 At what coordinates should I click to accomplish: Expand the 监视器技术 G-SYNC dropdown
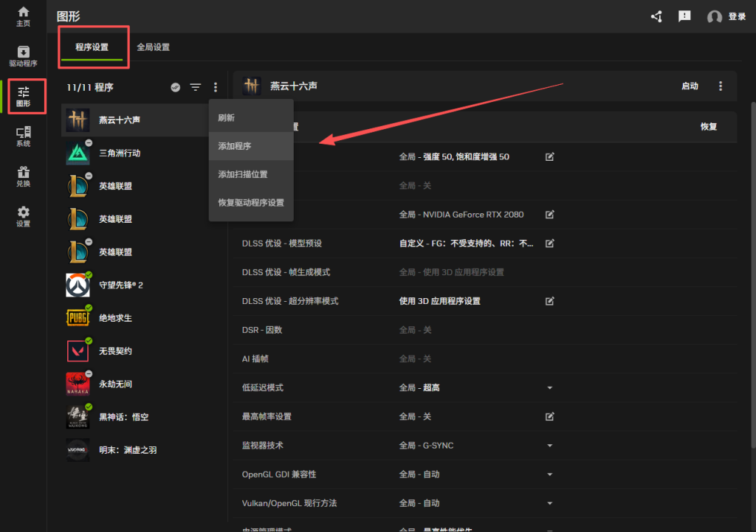point(549,446)
